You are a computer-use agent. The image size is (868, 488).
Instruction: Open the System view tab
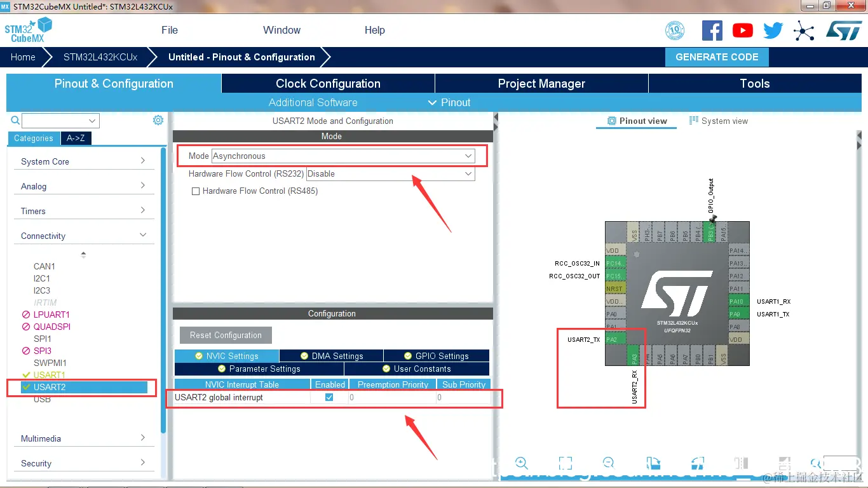[719, 121]
